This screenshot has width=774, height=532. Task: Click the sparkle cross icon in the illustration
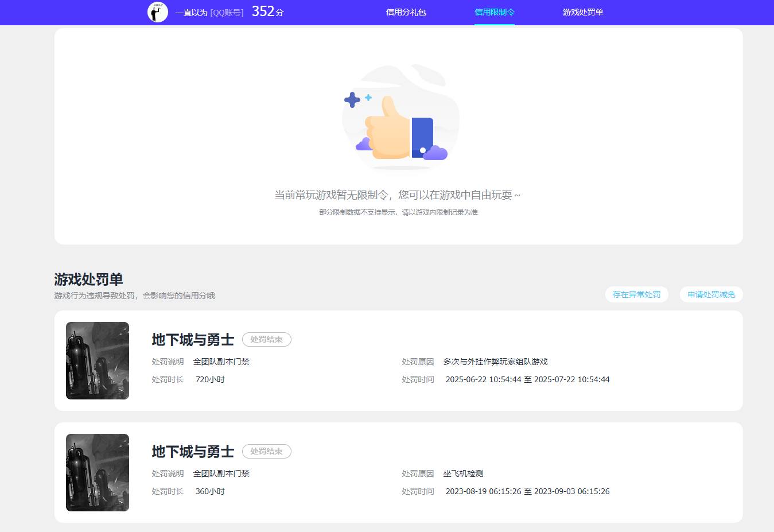tap(352, 100)
